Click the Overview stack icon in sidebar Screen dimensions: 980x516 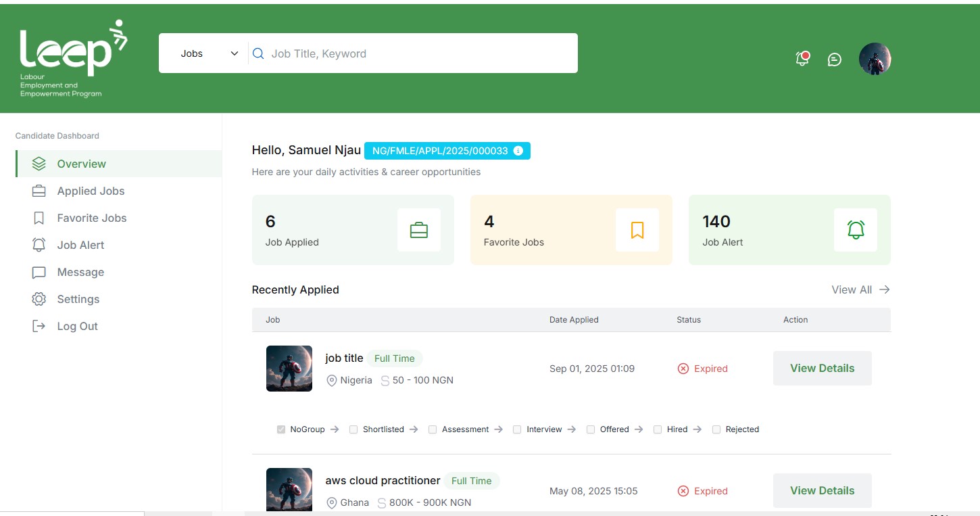tap(39, 163)
